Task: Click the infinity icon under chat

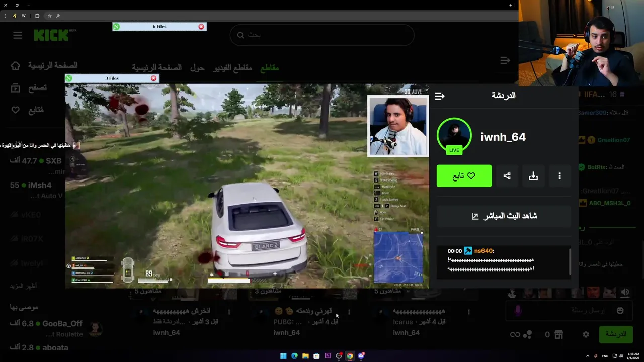Action: [515, 335]
